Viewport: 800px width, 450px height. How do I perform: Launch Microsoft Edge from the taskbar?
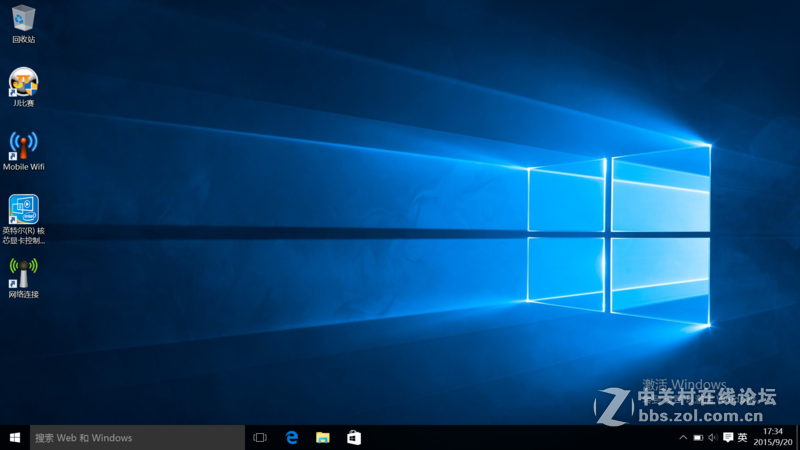(x=292, y=438)
